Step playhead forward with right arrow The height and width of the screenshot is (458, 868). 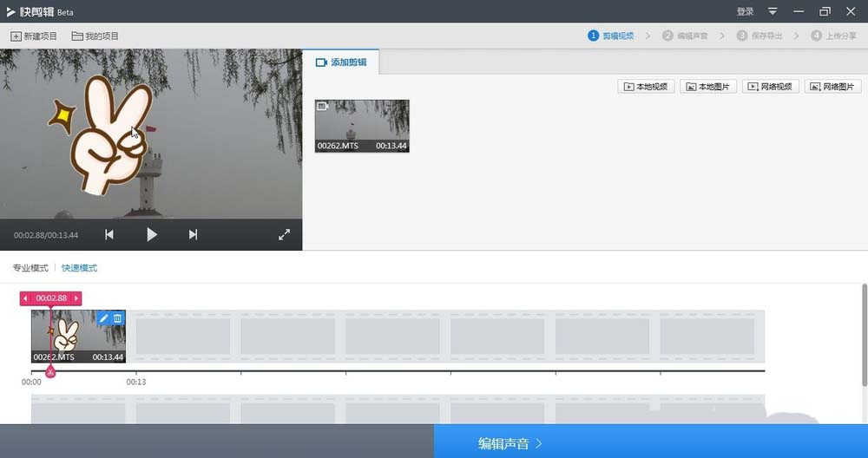click(x=76, y=298)
